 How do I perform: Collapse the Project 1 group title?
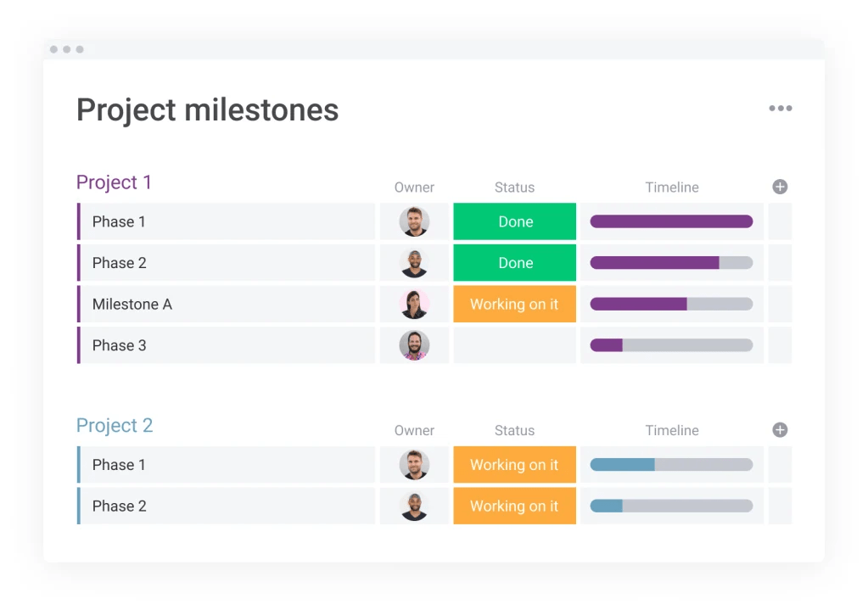(114, 182)
